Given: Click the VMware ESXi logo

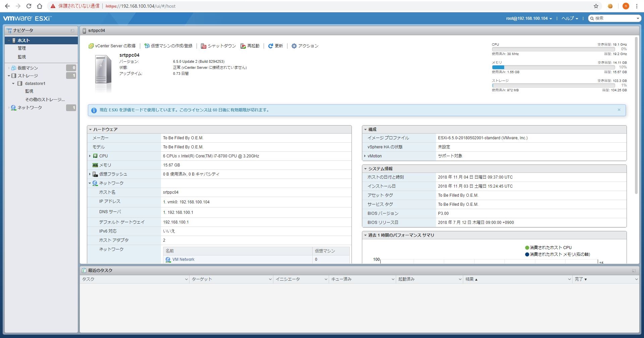Looking at the screenshot, I should 28,18.
